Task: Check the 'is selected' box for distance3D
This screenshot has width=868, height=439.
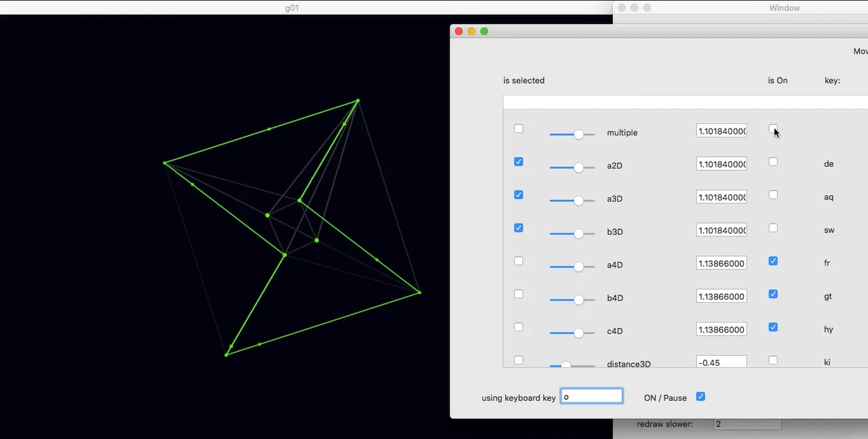Action: [x=519, y=360]
